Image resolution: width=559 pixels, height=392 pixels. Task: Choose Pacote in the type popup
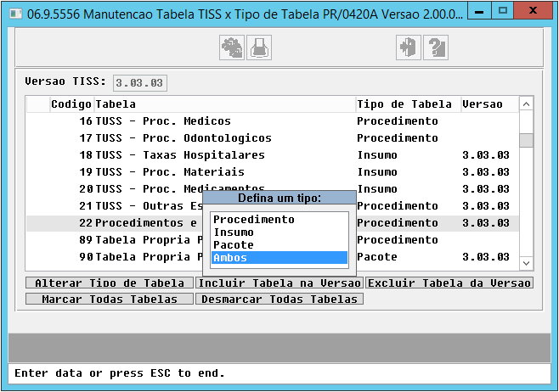279,245
